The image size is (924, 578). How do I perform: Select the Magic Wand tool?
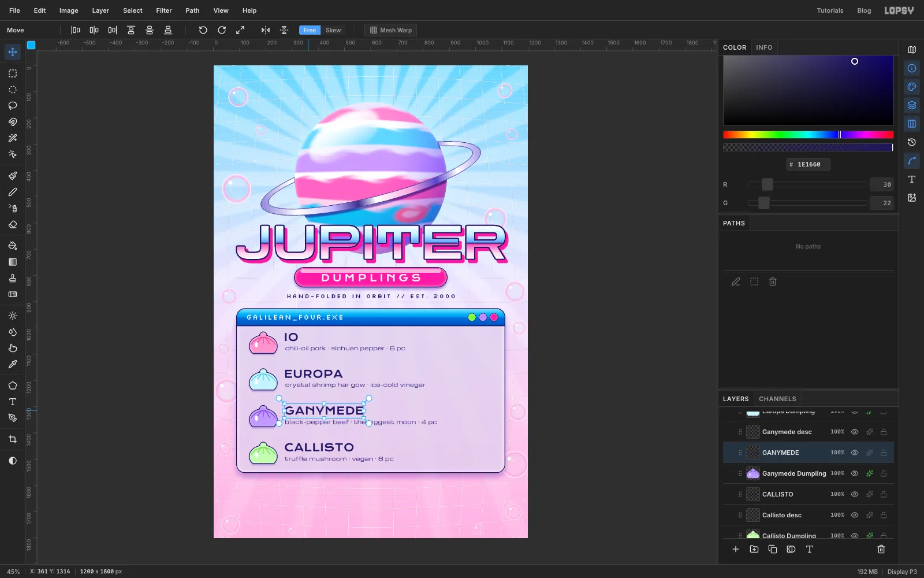pyautogui.click(x=13, y=138)
